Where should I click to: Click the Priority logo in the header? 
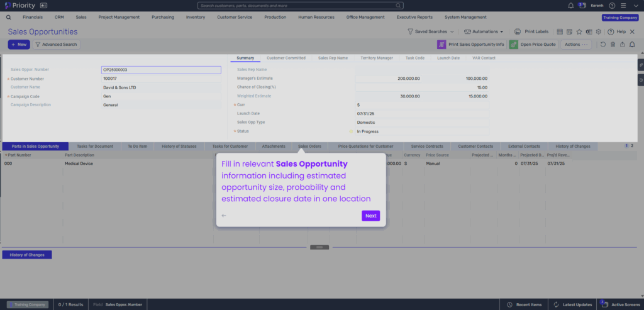tap(20, 6)
